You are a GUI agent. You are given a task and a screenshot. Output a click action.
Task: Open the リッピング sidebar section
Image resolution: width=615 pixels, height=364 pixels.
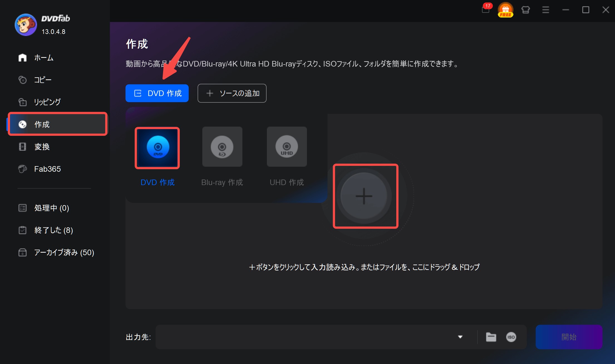coord(47,102)
